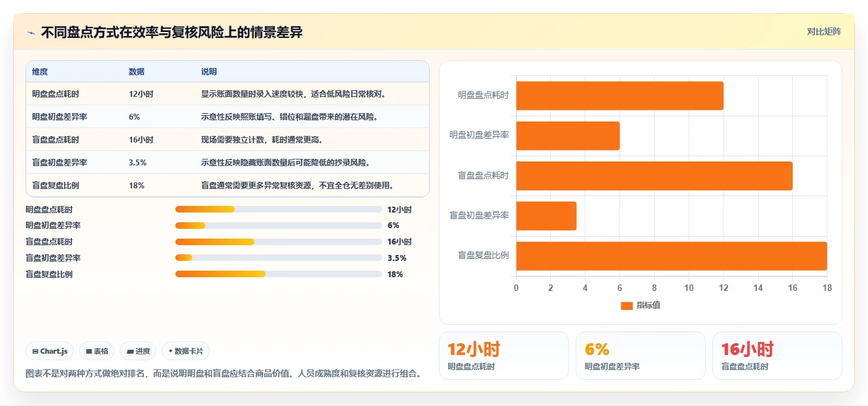Click the 18% value beside the progress bar

(x=395, y=275)
